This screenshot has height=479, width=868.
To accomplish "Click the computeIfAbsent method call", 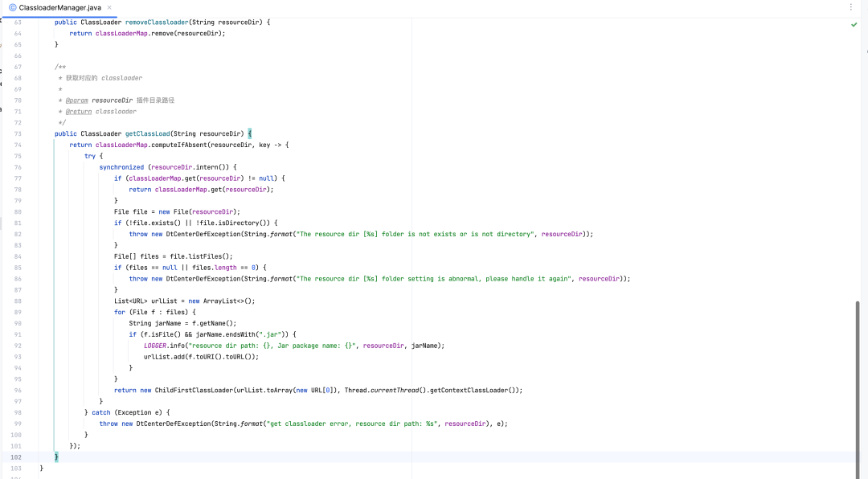I will coord(180,145).
